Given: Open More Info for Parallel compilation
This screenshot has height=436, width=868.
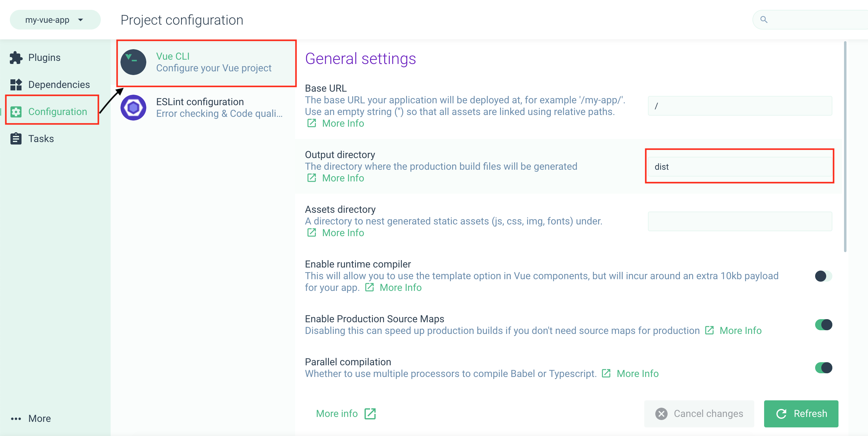Looking at the screenshot, I should [637, 373].
